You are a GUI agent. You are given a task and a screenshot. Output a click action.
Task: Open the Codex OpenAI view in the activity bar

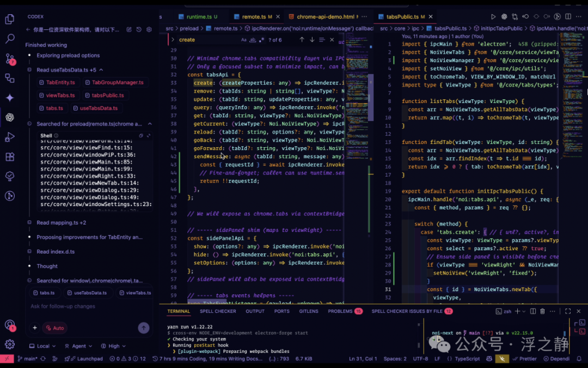10,117
